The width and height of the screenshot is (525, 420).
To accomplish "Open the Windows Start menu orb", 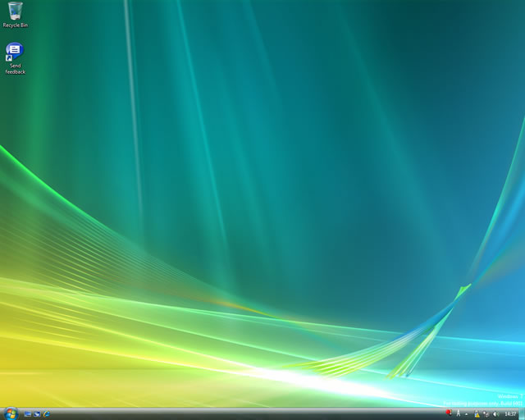I will tap(11, 414).
